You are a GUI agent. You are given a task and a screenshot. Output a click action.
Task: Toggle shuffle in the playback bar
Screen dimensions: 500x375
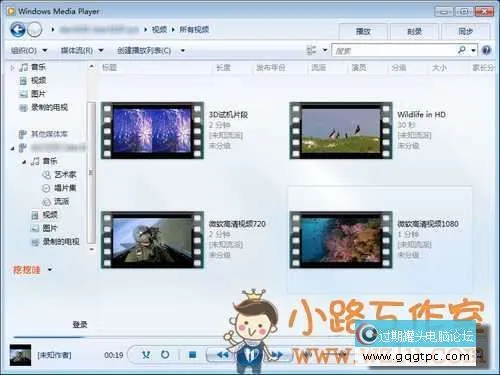coord(146,355)
